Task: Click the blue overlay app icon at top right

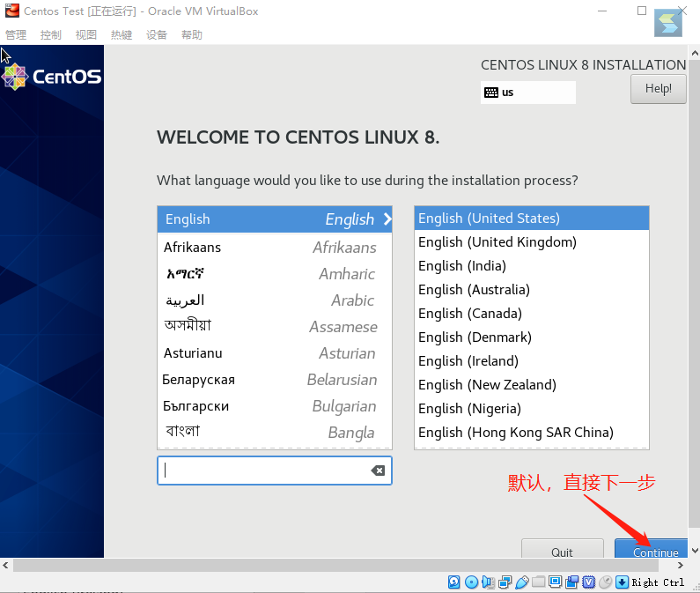Action: tap(667, 23)
